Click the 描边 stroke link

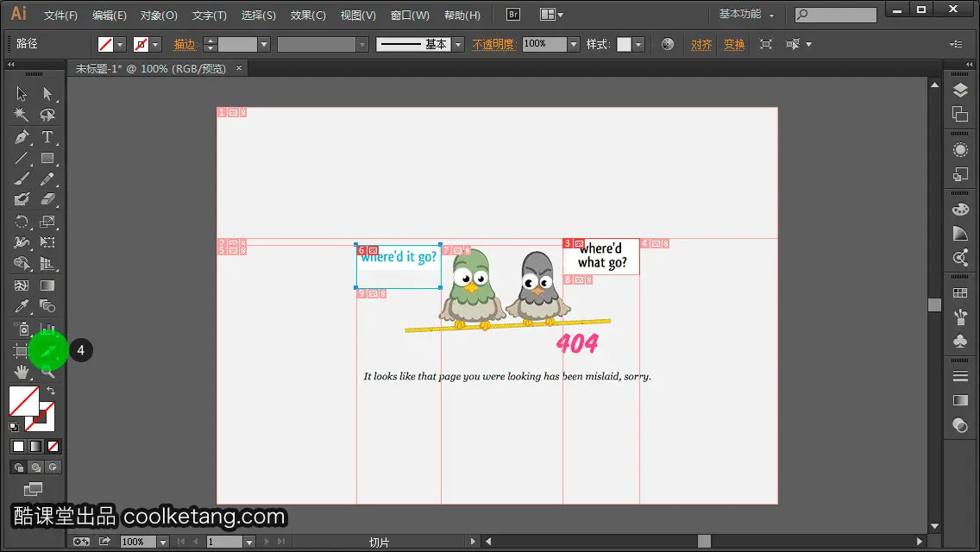185,44
